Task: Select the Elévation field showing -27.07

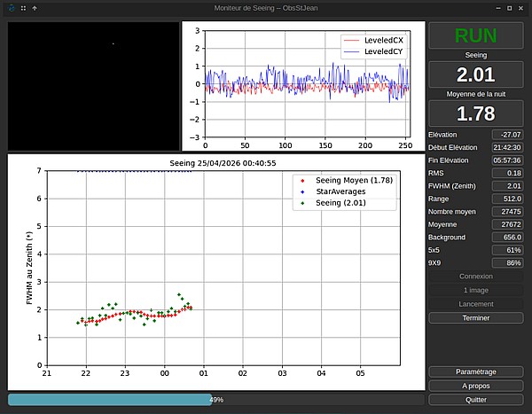Action: [507, 135]
